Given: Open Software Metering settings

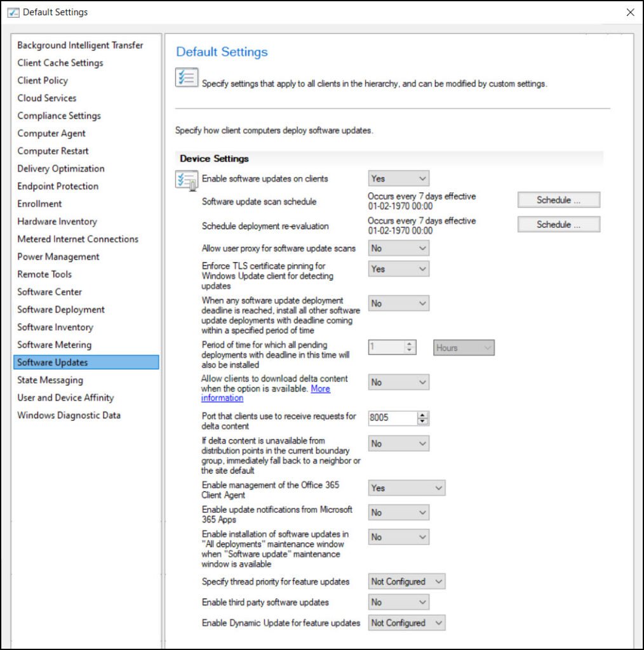Looking at the screenshot, I should tap(55, 345).
